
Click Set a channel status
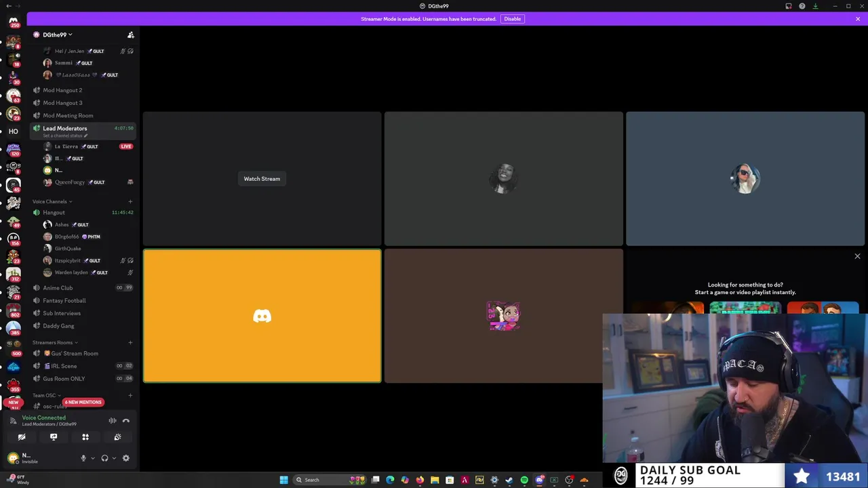(x=65, y=136)
